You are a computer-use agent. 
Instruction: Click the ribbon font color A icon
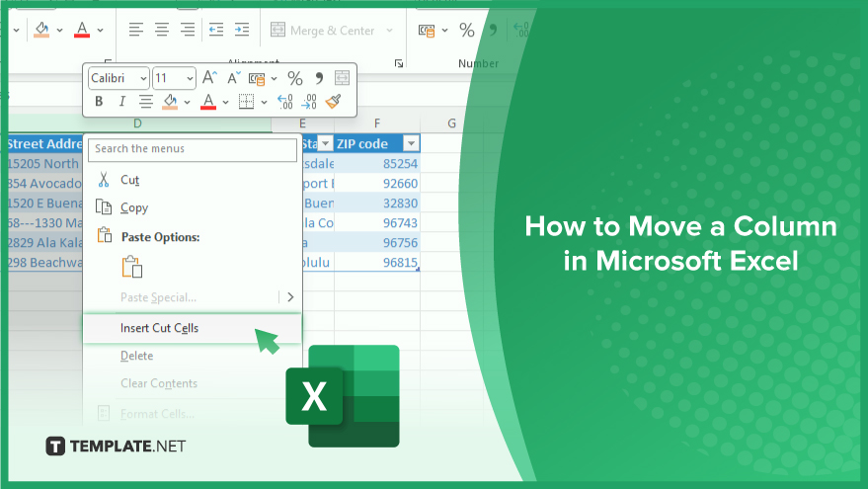tap(82, 30)
